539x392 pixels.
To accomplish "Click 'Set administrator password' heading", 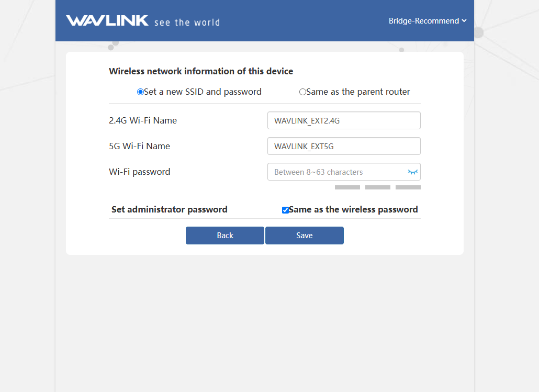I will [x=169, y=209].
